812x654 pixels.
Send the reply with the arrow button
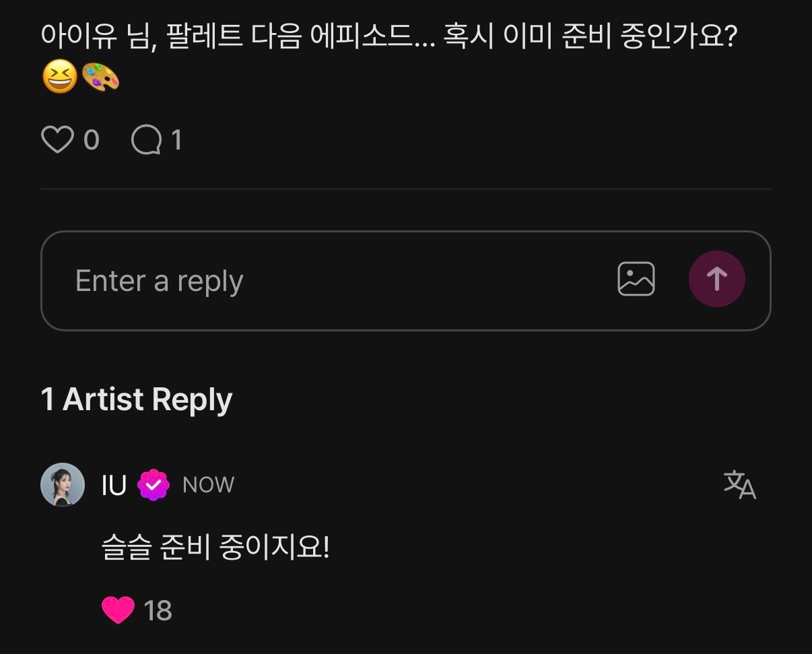[716, 278]
